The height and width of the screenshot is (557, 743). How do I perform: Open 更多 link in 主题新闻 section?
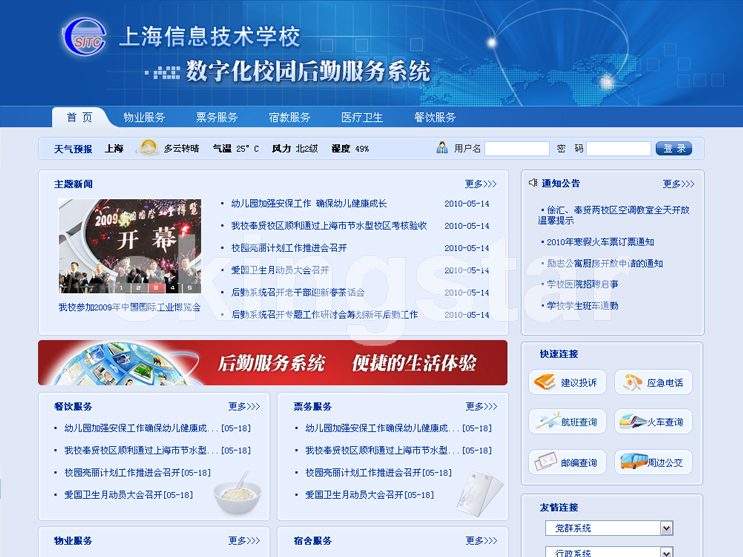coord(480,184)
